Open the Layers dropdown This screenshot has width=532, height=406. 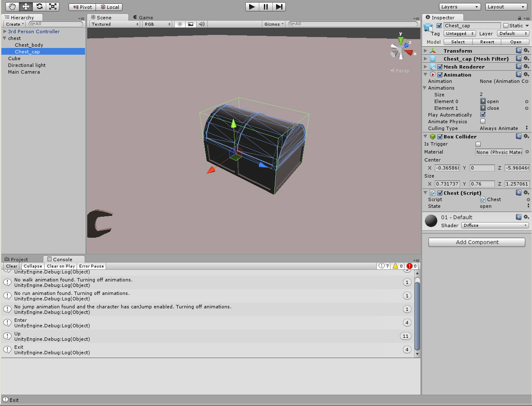coord(460,7)
